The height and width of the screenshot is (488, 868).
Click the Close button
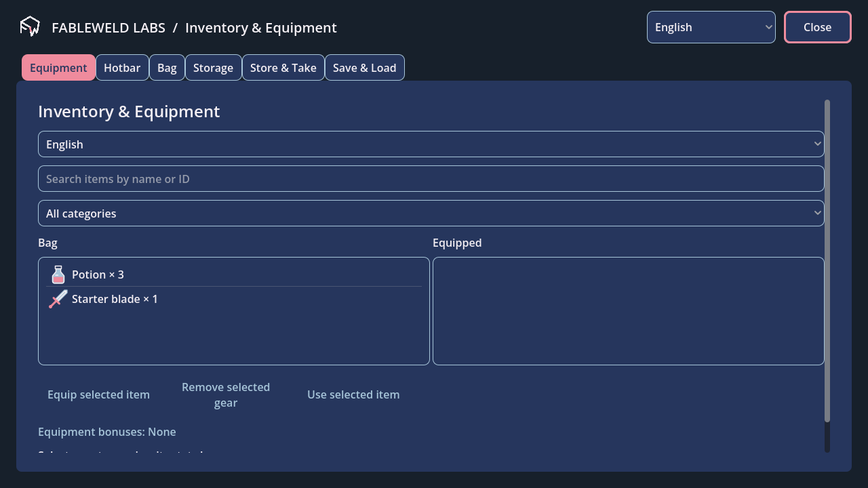[x=818, y=27]
